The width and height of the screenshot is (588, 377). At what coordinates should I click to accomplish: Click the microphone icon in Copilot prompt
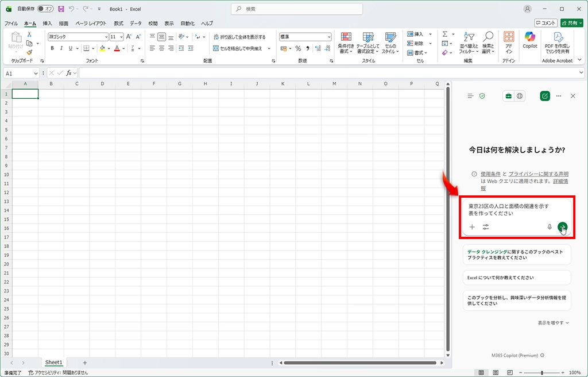[x=550, y=227]
